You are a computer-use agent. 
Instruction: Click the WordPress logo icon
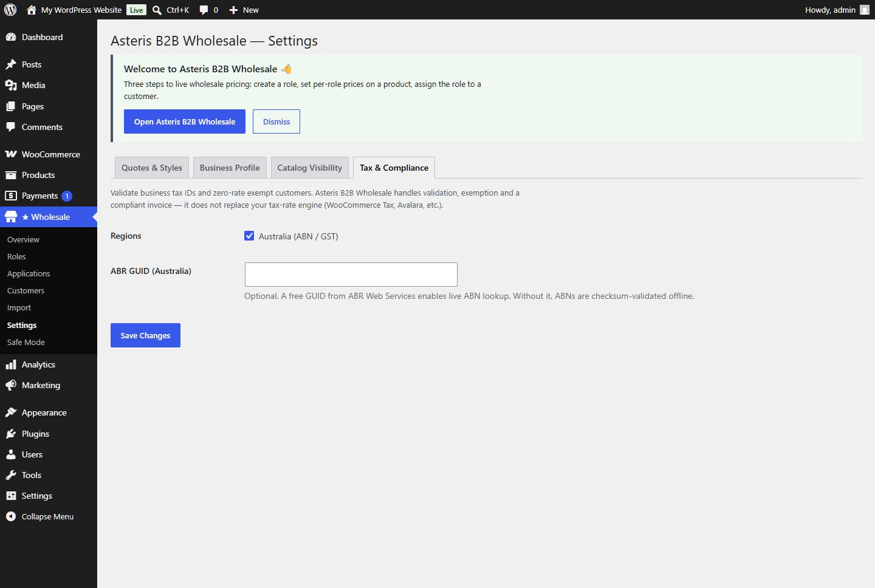pos(10,10)
